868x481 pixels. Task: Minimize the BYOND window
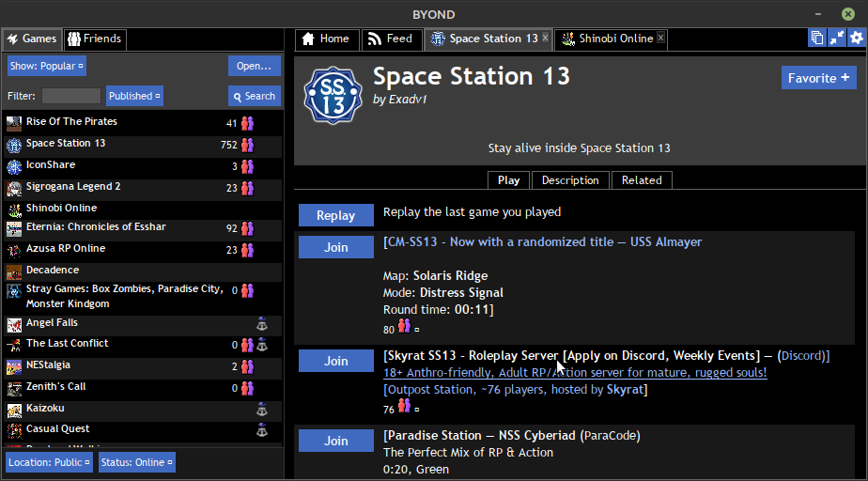click(818, 14)
